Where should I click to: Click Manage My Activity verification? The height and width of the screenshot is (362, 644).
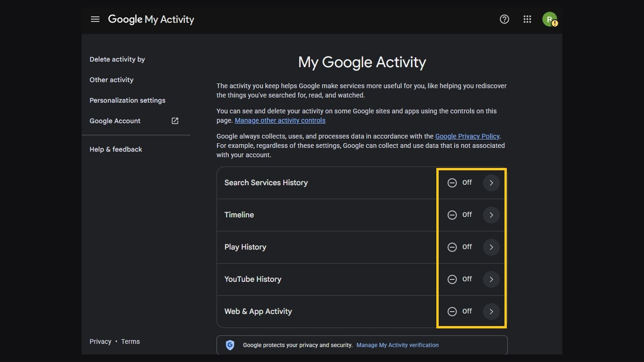click(x=398, y=345)
